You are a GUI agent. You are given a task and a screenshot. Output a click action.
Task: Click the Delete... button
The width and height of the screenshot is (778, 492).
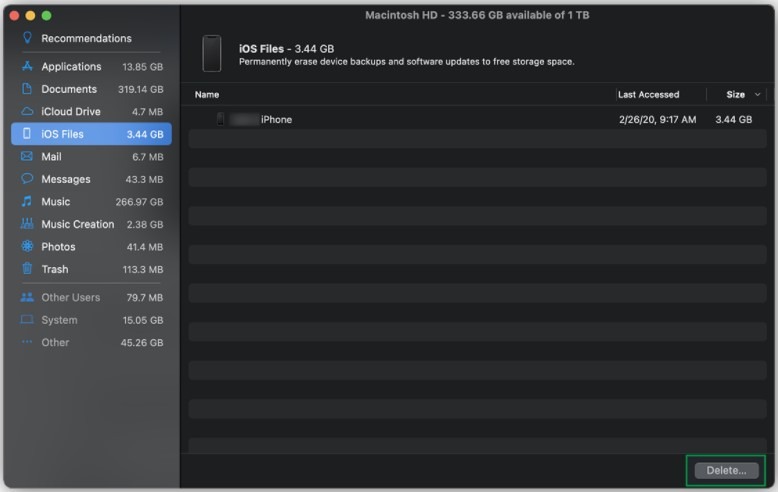click(726, 470)
